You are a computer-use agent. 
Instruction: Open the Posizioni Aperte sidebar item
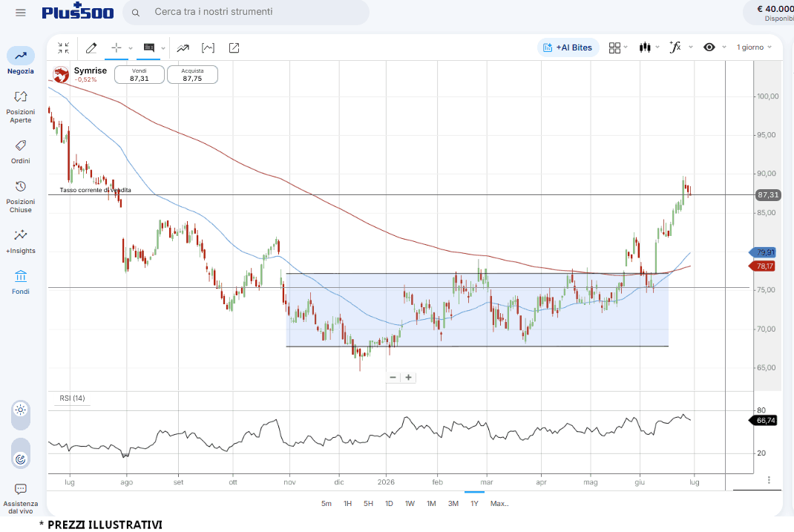click(x=21, y=107)
